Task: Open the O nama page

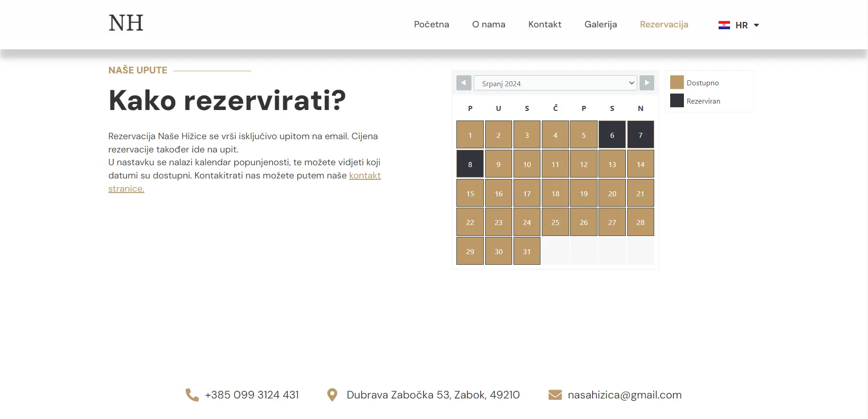Action: (x=488, y=25)
